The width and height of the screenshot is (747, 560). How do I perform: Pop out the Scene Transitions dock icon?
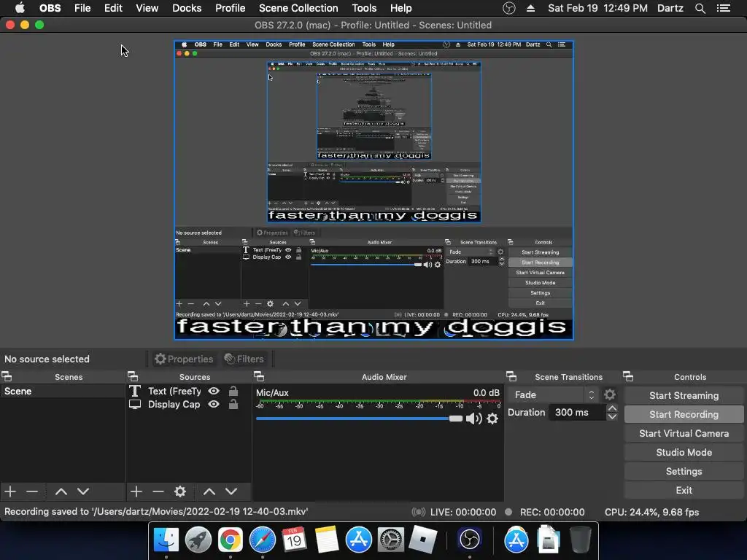pos(511,377)
